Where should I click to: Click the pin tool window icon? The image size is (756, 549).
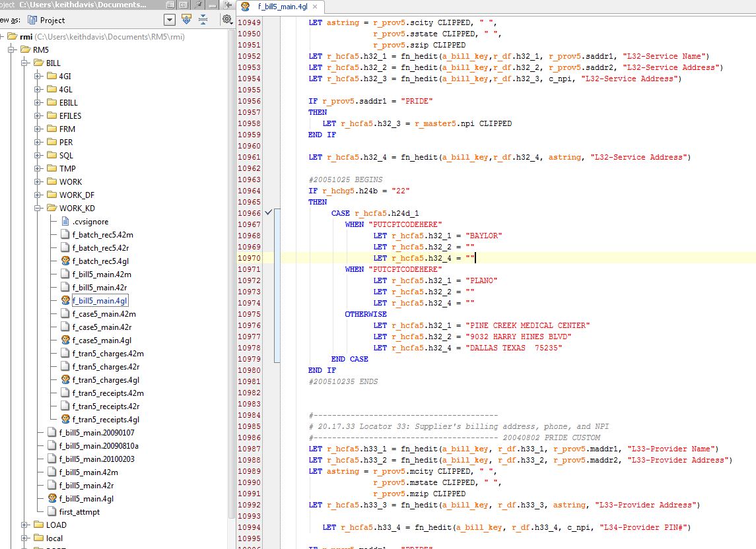click(199, 5)
